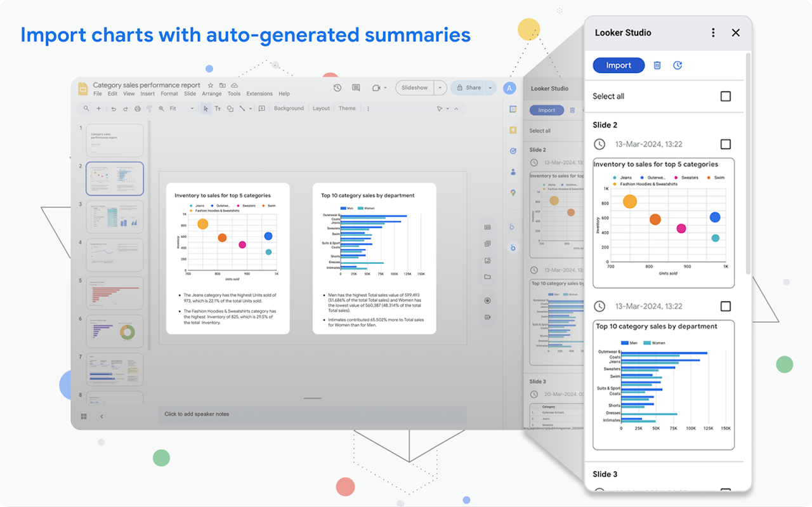Expand the Share dropdown arrow

tap(490, 88)
